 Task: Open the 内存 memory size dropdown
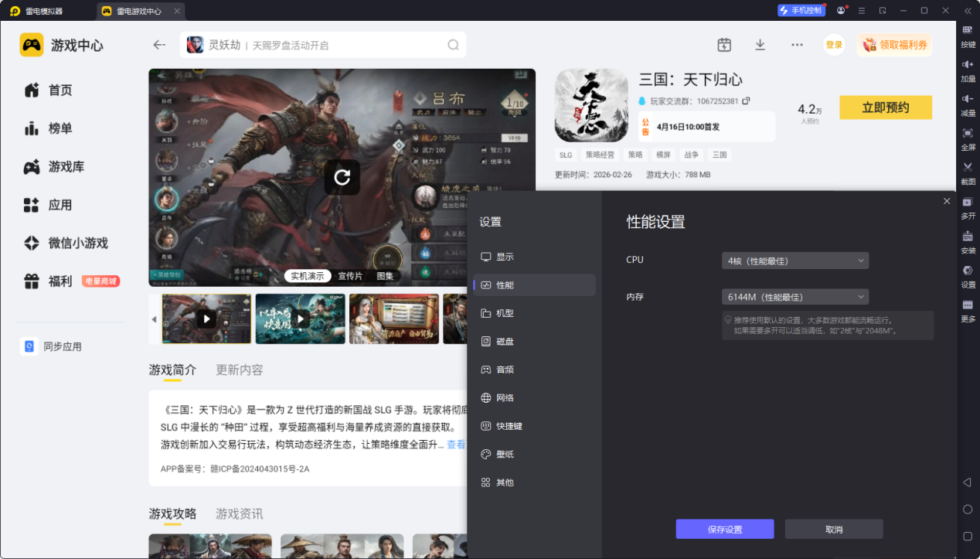pyautogui.click(x=794, y=297)
